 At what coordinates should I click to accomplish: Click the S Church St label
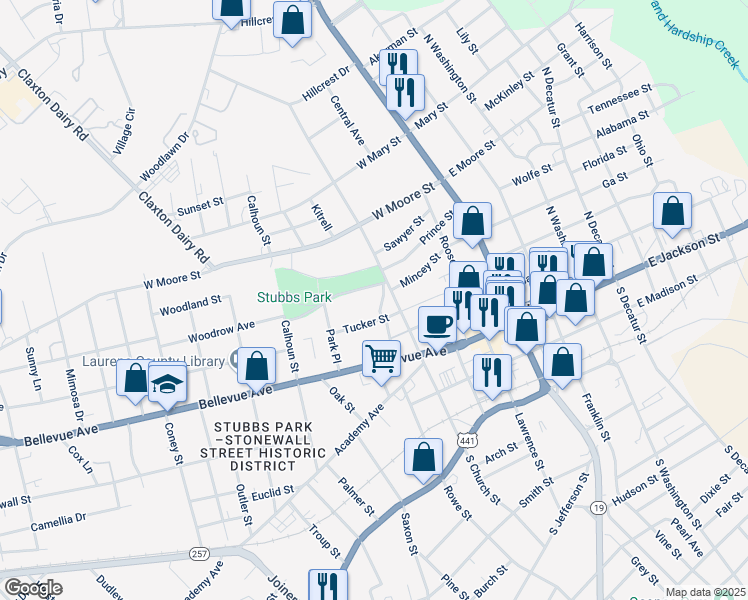(x=483, y=480)
